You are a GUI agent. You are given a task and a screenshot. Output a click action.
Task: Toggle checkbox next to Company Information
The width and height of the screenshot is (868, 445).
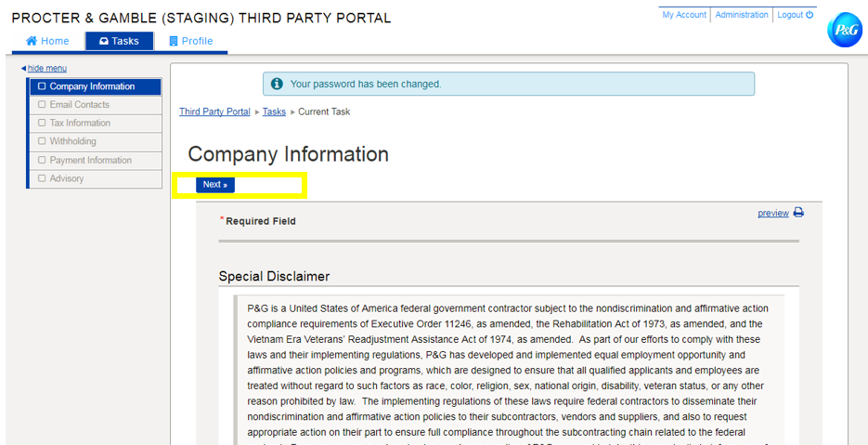[x=42, y=86]
